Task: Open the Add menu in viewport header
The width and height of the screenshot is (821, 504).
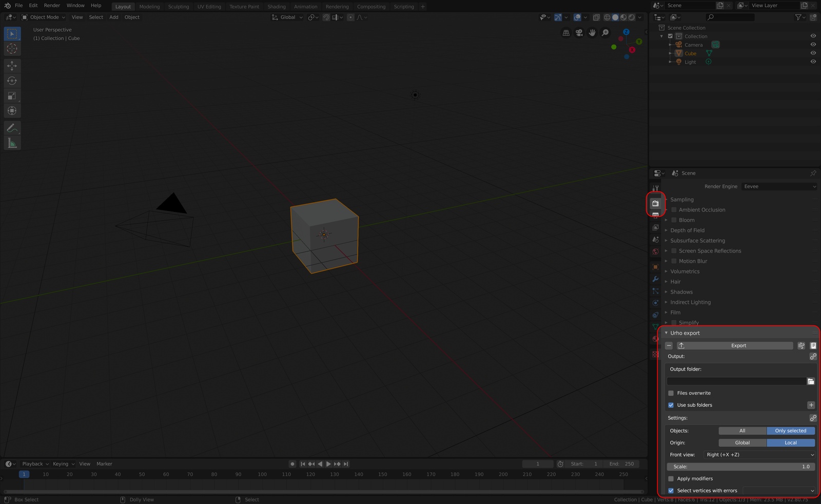Action: 114,17
